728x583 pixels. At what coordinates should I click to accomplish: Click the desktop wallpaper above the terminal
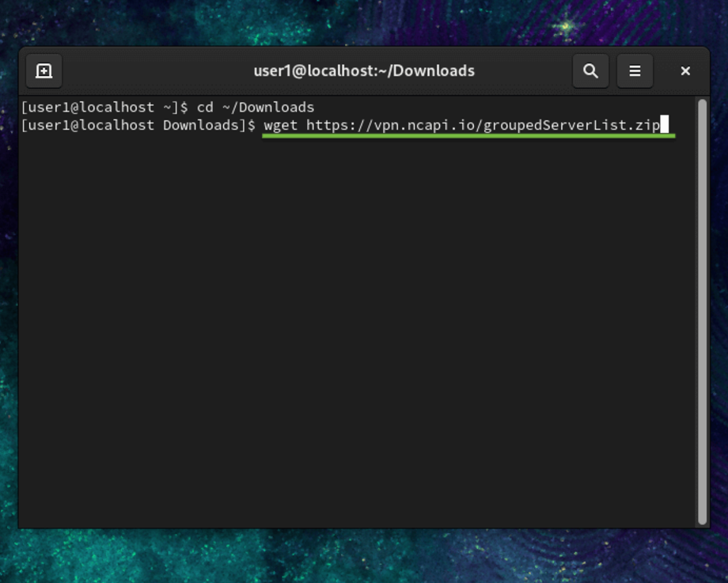pos(364,22)
